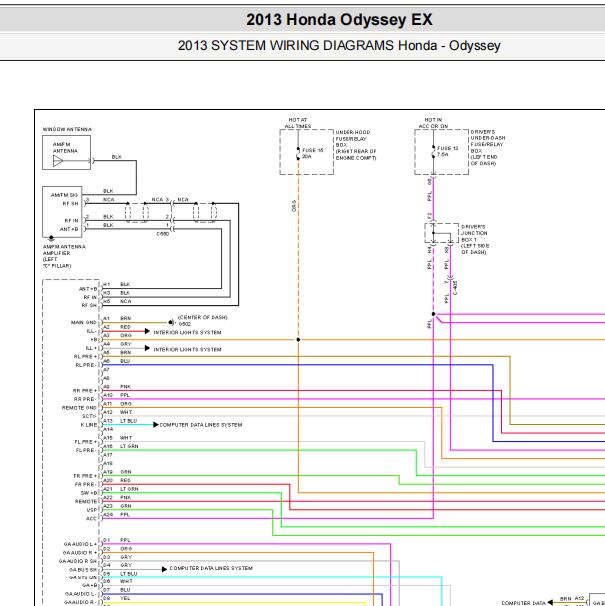Select the 'FL PRE +' pin label
Screen dimensions: 605x606
click(x=85, y=442)
